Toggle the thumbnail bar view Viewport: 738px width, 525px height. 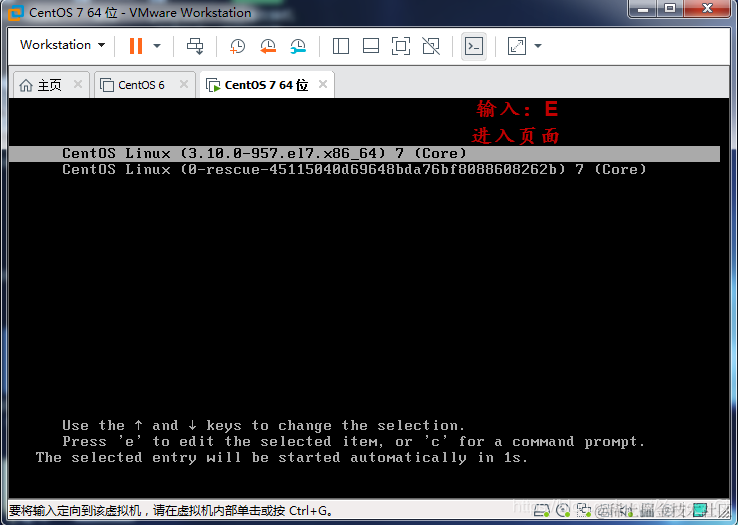pyautogui.click(x=371, y=46)
